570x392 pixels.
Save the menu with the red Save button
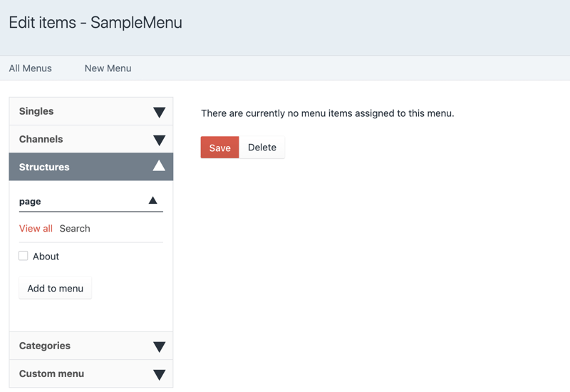[x=219, y=148]
